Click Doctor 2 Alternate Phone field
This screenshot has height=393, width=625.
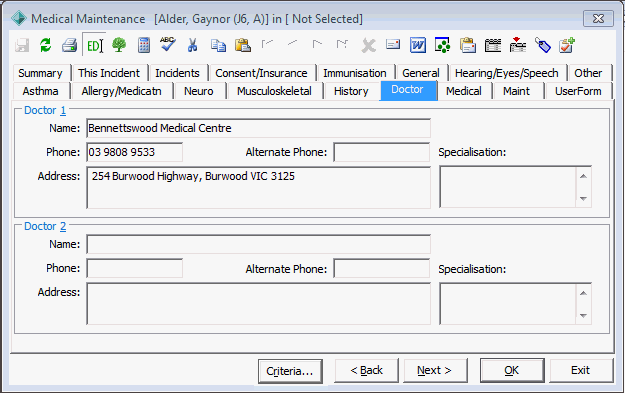point(381,268)
